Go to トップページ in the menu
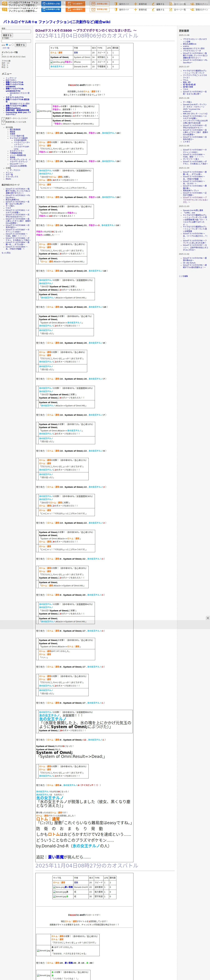The image size is (210, 980). [x=11, y=78]
